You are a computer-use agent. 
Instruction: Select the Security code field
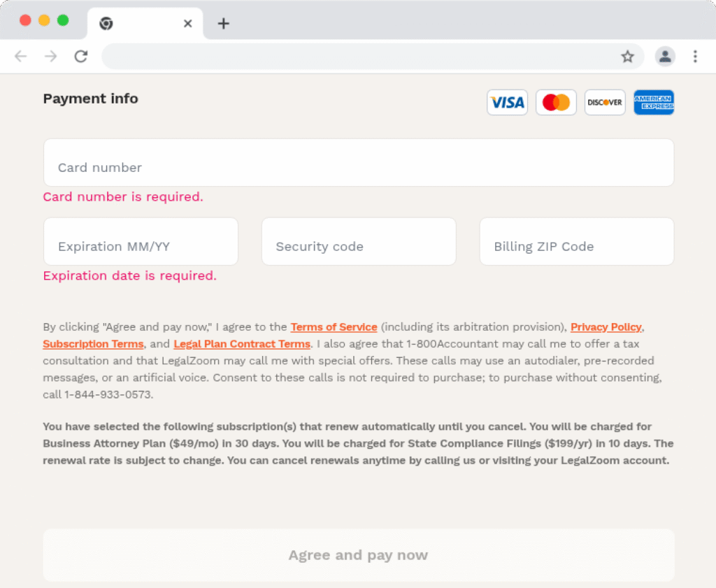pos(359,241)
